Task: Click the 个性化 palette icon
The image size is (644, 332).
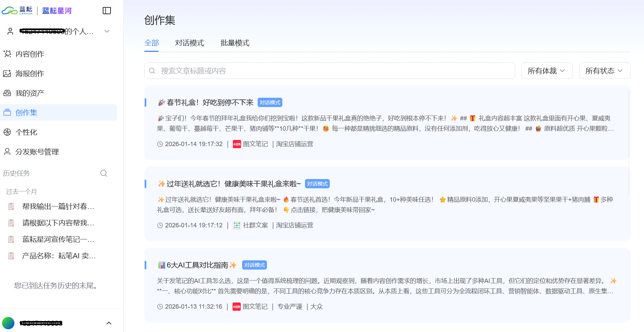Action: coord(7,132)
